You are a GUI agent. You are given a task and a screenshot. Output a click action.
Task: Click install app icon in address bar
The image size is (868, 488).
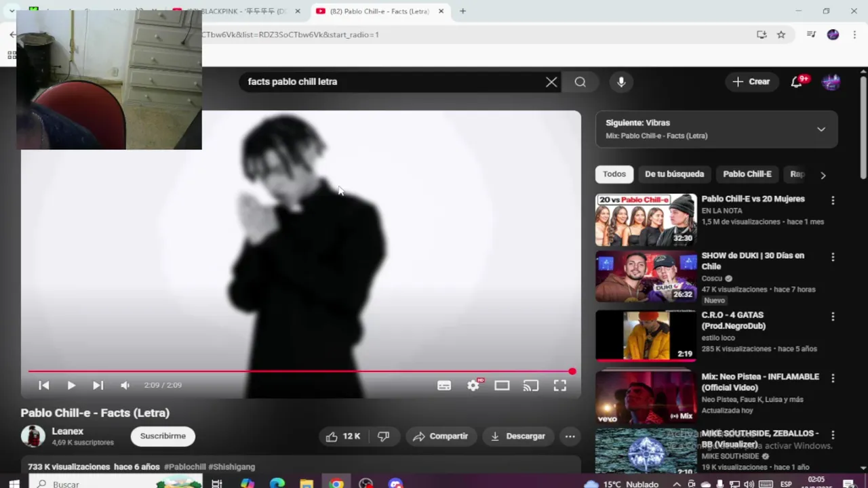pos(762,35)
